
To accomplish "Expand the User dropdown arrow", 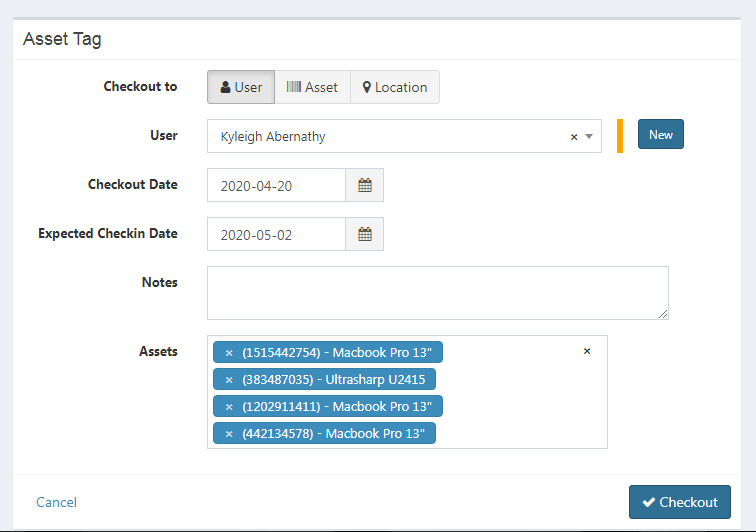I will [589, 137].
